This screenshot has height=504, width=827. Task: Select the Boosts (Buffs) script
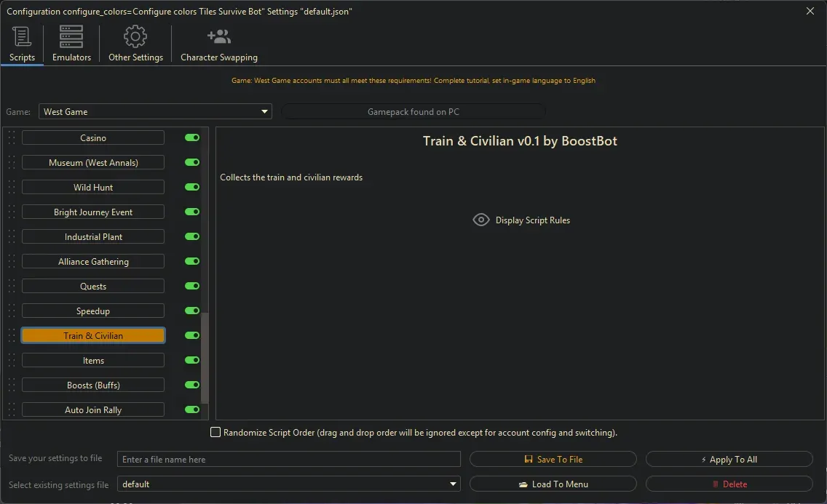(x=93, y=385)
